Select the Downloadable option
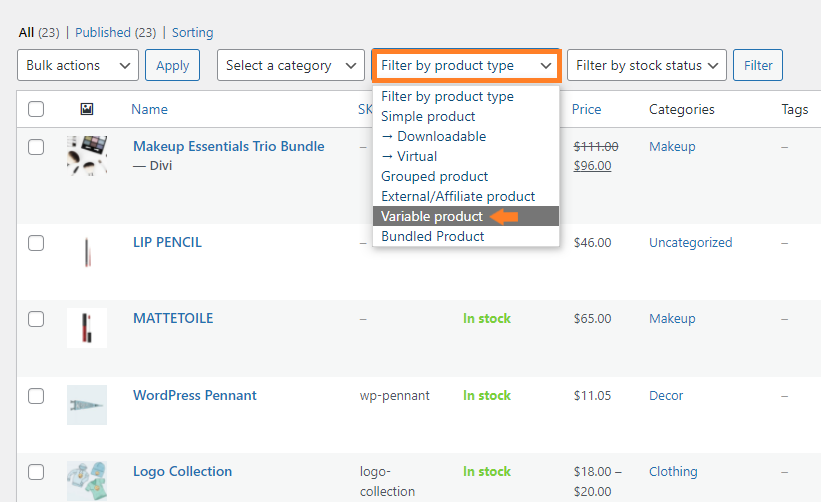 (x=466, y=136)
